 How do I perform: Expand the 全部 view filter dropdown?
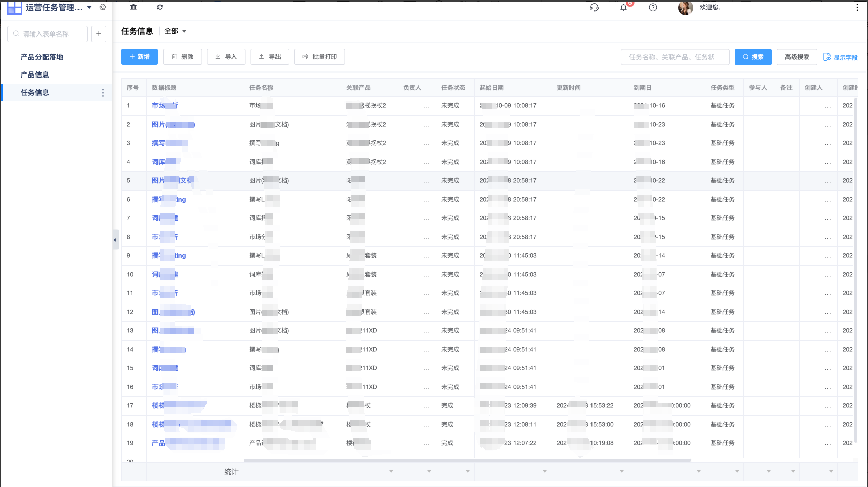[175, 31]
